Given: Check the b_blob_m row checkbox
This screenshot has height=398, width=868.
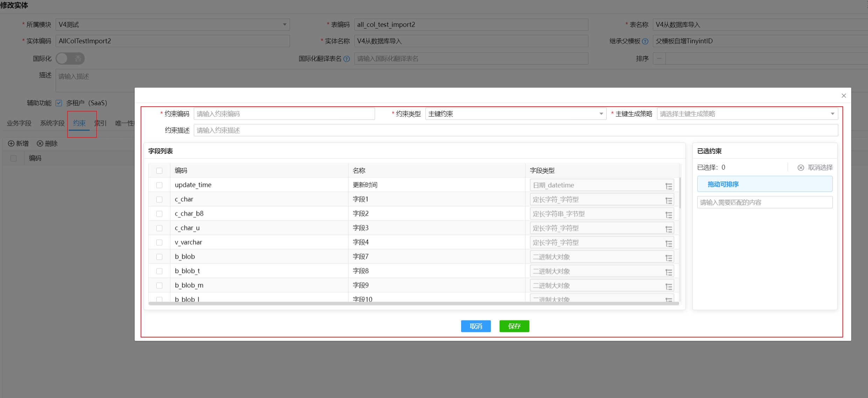Looking at the screenshot, I should 159,285.
